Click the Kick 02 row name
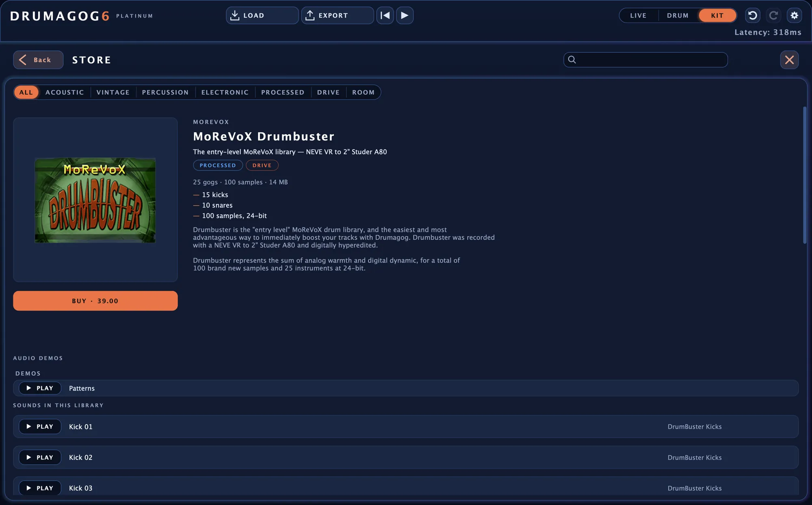The width and height of the screenshot is (812, 505). coord(81,457)
